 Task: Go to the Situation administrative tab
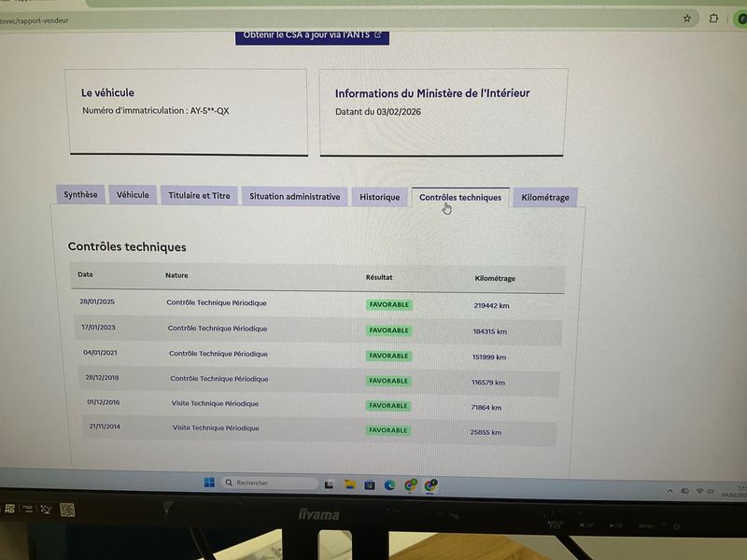tap(294, 197)
